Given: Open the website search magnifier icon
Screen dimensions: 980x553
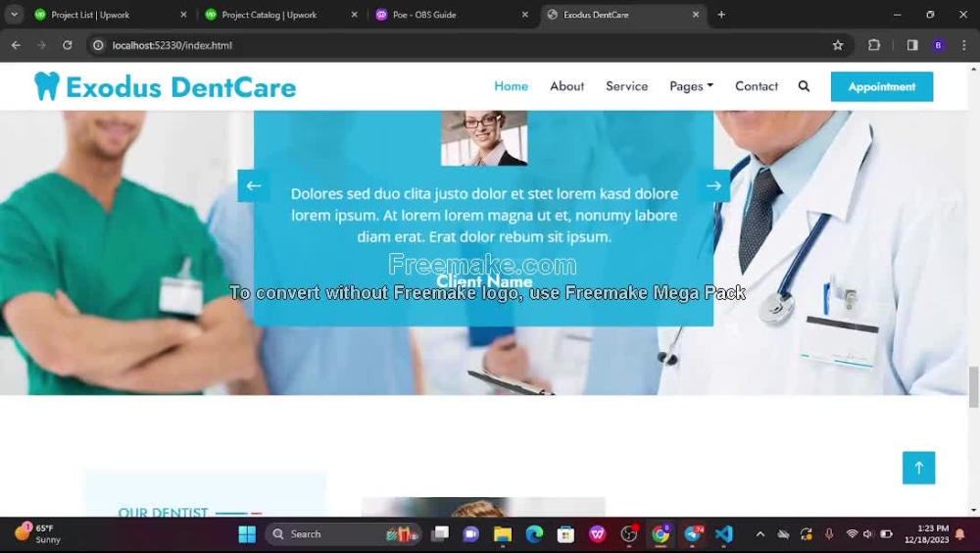Looking at the screenshot, I should click(804, 86).
